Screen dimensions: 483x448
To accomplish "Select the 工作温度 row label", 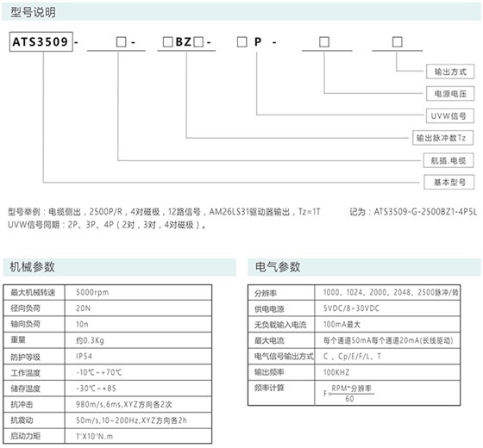I will click(x=26, y=372).
